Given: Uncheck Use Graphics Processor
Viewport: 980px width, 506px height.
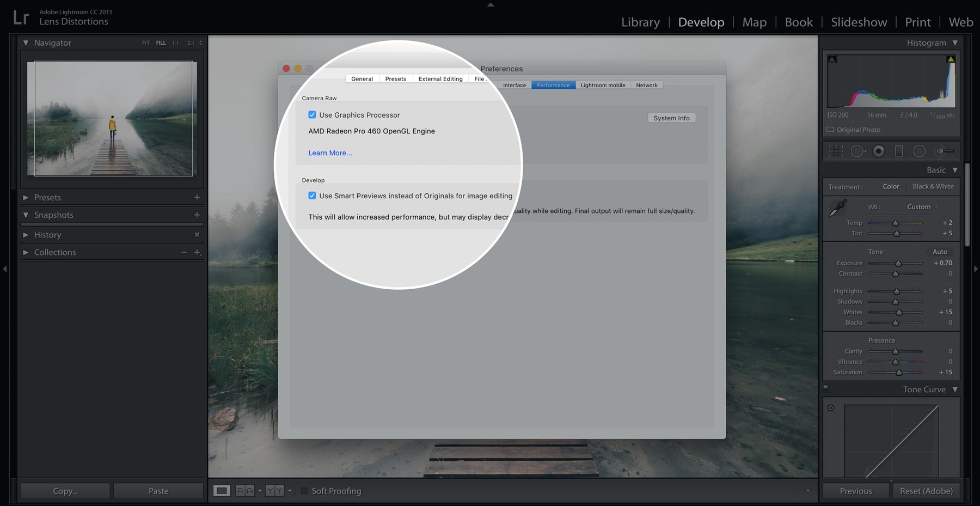Looking at the screenshot, I should tap(312, 115).
